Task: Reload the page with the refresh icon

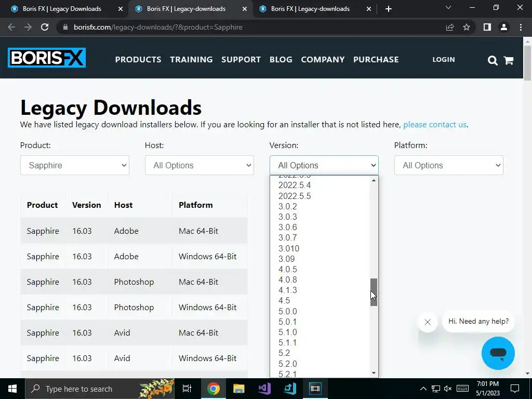Action: 45,27
